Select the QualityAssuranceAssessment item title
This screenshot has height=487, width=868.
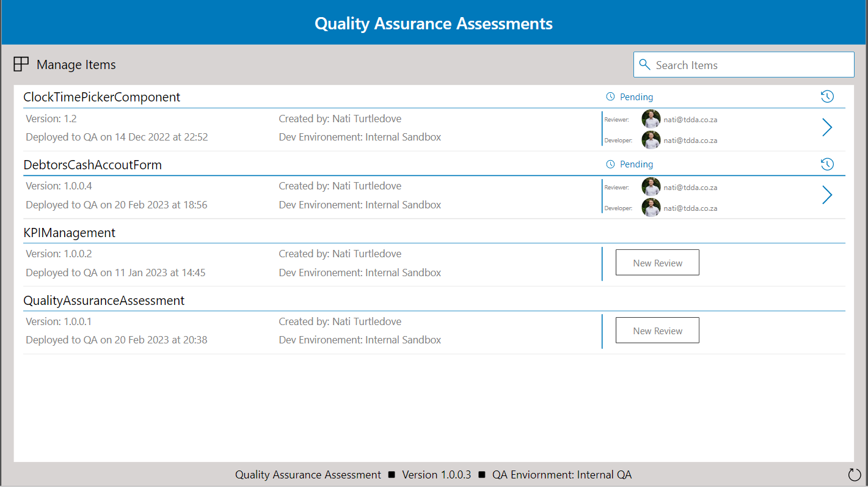[x=104, y=301]
